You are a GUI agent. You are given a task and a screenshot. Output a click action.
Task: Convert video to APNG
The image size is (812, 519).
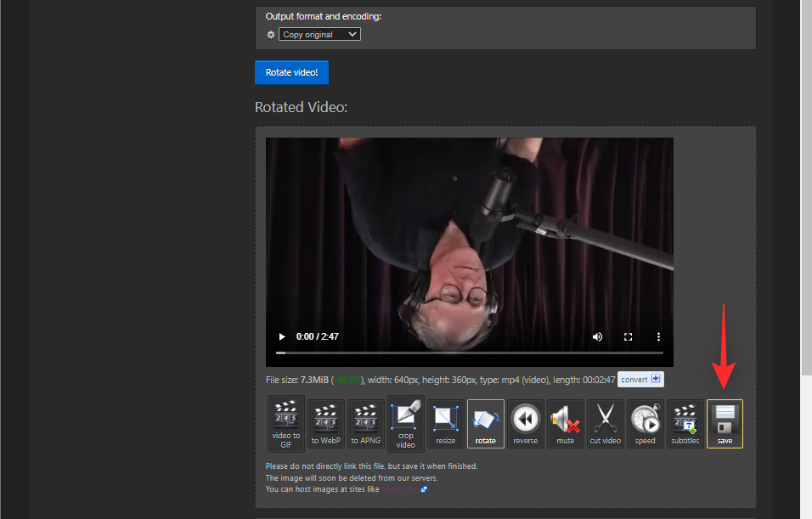(x=365, y=424)
